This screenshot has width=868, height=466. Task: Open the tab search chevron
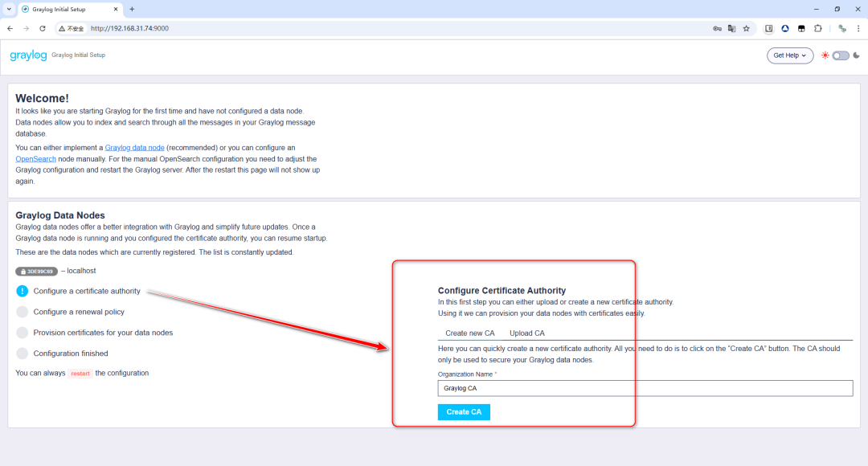pyautogui.click(x=9, y=9)
